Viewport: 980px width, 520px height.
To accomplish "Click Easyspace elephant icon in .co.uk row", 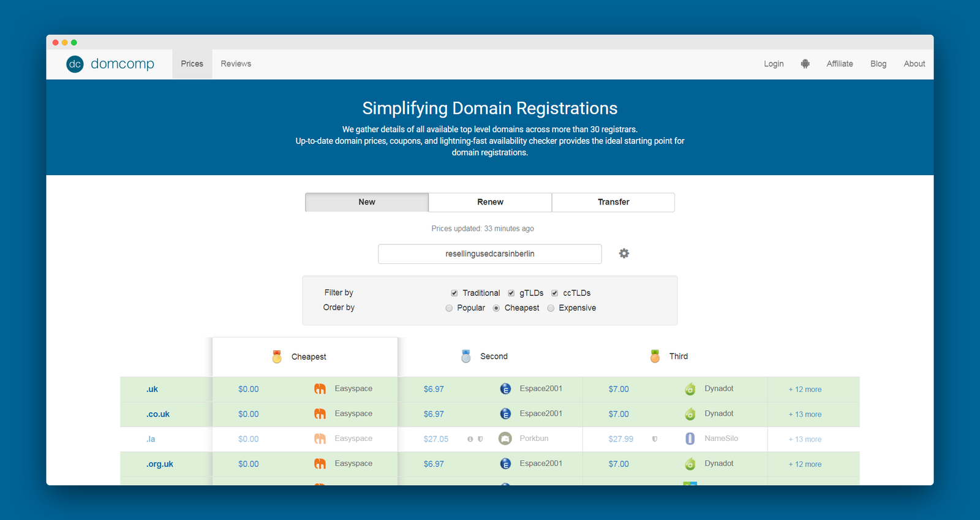I will point(320,414).
